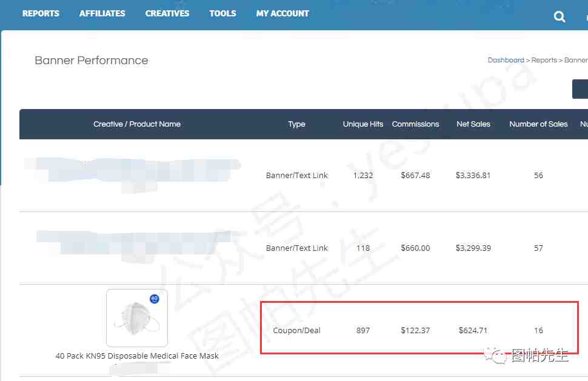Go to the My Account menu
588x381 pixels.
click(x=282, y=13)
